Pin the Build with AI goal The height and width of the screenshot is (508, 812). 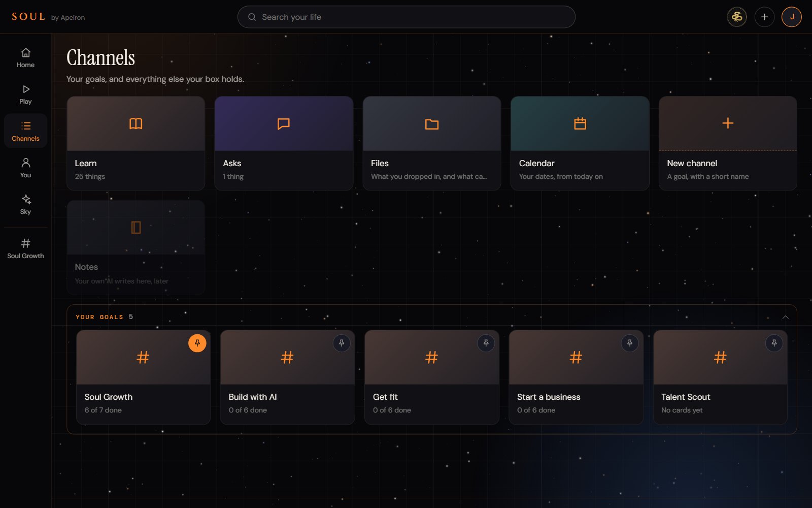pyautogui.click(x=342, y=343)
